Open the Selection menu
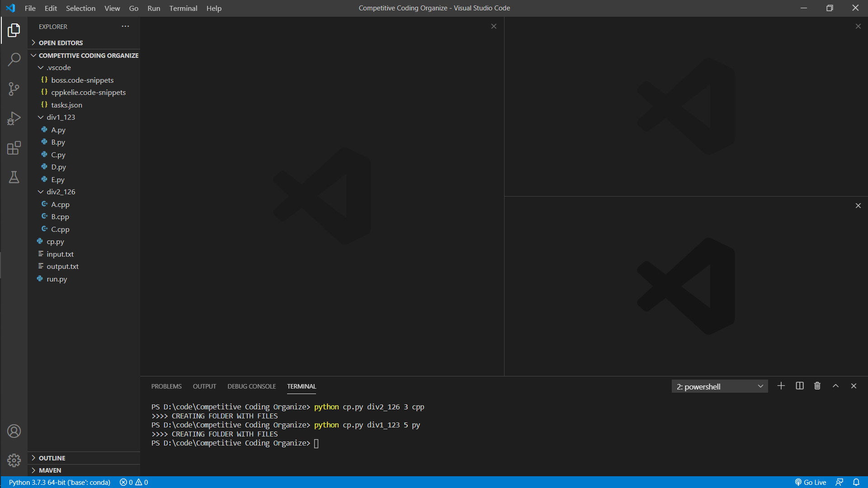Screen dimensions: 868x488 [x=80, y=8]
